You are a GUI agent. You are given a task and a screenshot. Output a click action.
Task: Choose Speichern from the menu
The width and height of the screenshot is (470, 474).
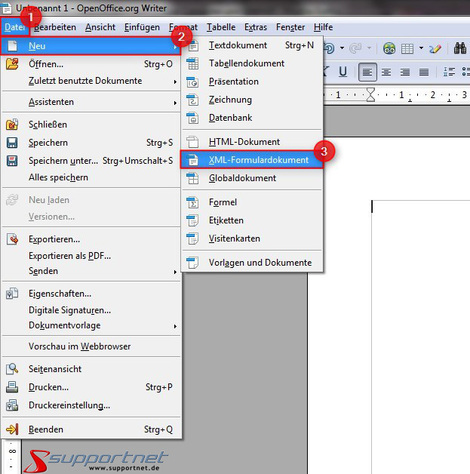pyautogui.click(x=91, y=143)
